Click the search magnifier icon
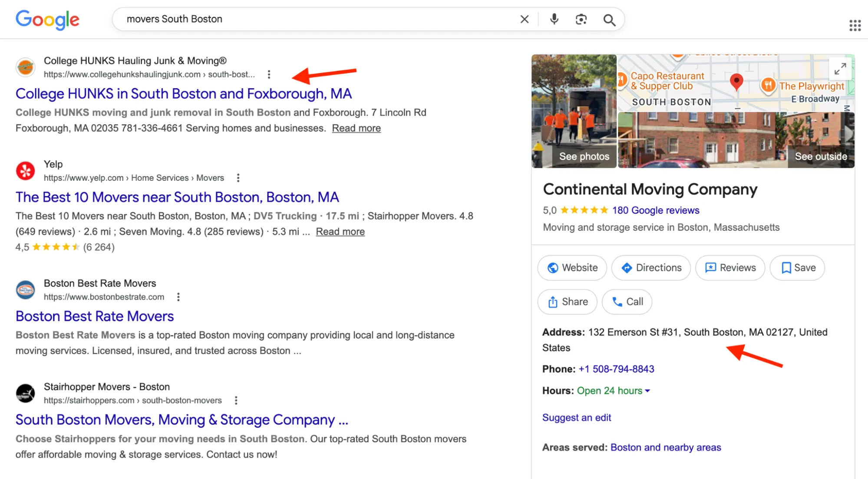 (609, 19)
